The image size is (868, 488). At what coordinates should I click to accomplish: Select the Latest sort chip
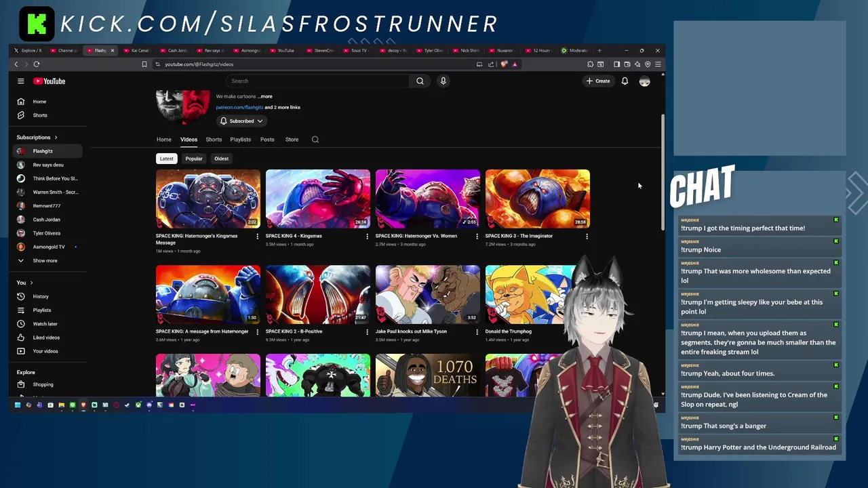166,159
